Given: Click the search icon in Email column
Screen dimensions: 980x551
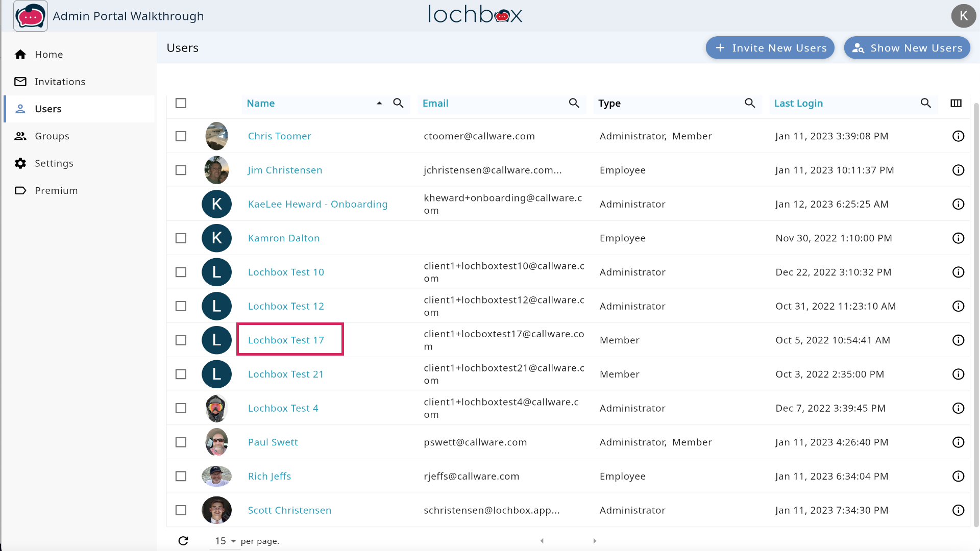Looking at the screenshot, I should 574,103.
